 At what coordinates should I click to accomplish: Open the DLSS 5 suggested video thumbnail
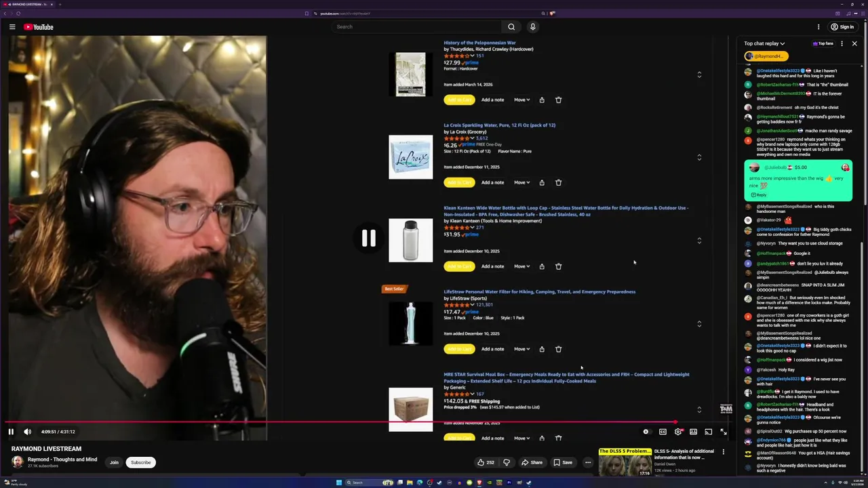(x=625, y=462)
